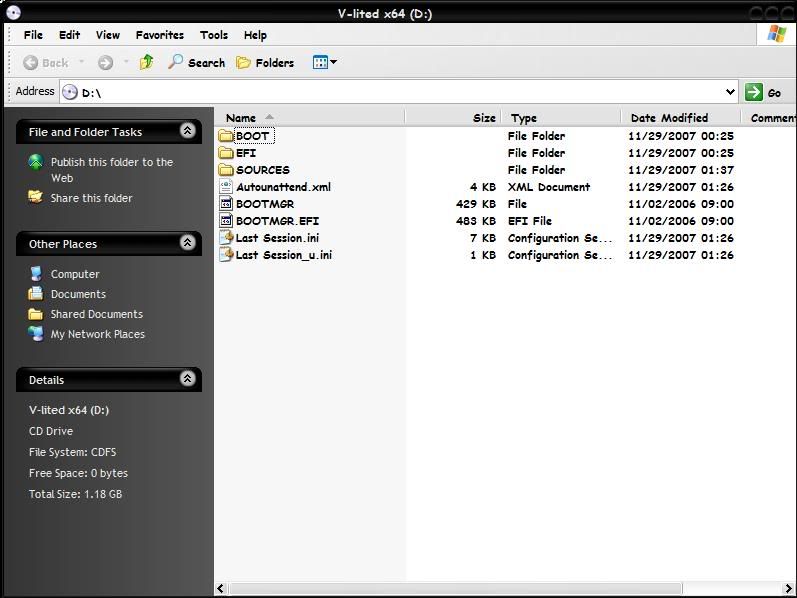Sort by Date Modified column header
The image size is (797, 598).
pyautogui.click(x=669, y=118)
